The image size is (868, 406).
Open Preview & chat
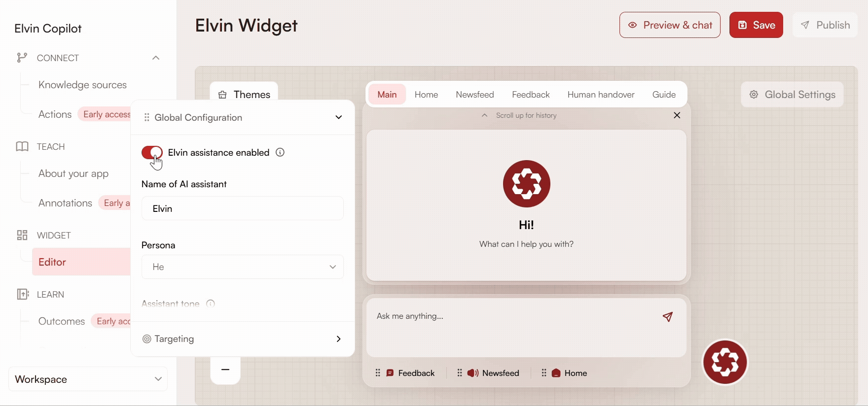(x=670, y=25)
